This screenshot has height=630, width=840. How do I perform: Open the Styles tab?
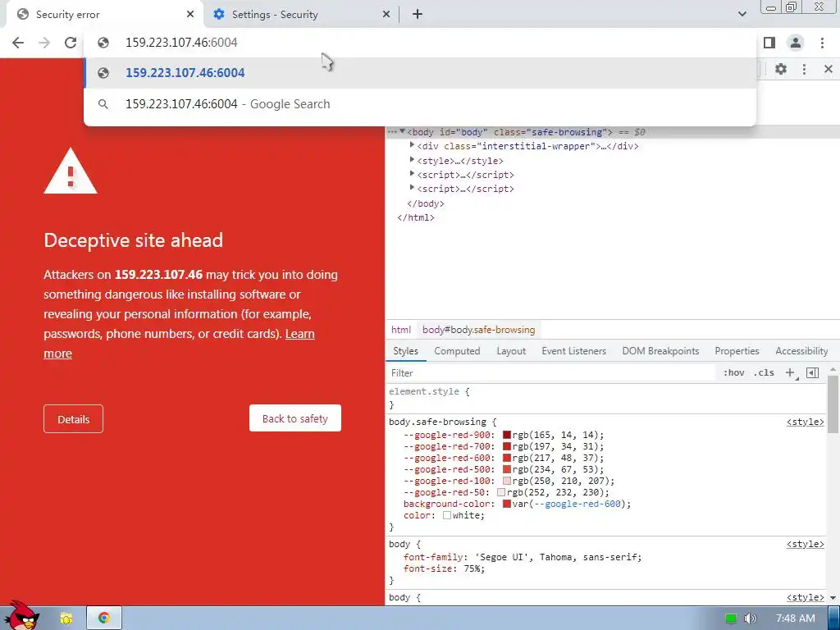pyautogui.click(x=405, y=351)
